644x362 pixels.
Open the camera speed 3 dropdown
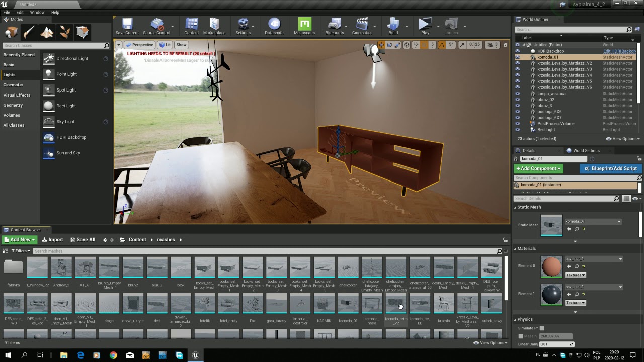pos(494,45)
